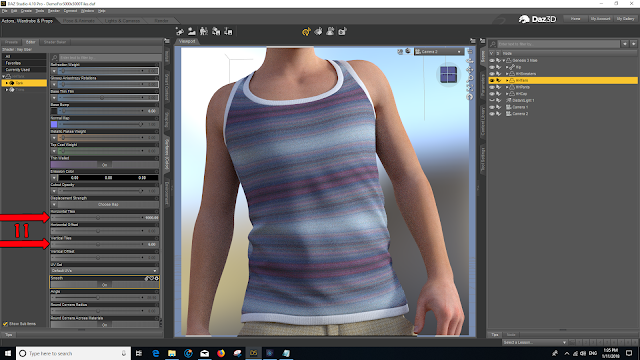Collapse the parent surface tree node
This screenshot has height=360, width=640.
point(4,76)
